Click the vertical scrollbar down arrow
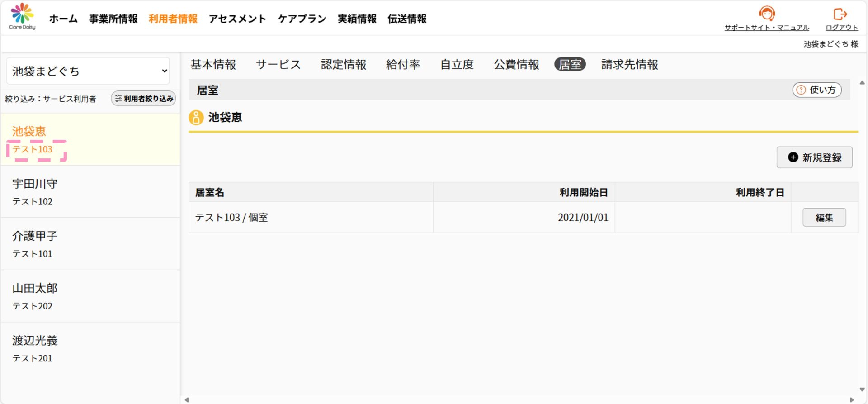Viewport: 868px width, 404px height. click(862, 390)
